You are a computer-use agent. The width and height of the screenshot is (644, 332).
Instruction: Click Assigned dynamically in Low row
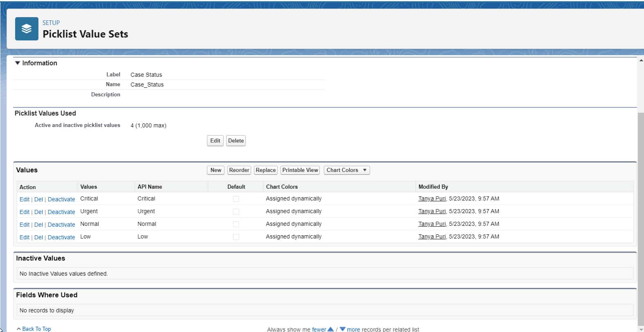click(294, 236)
